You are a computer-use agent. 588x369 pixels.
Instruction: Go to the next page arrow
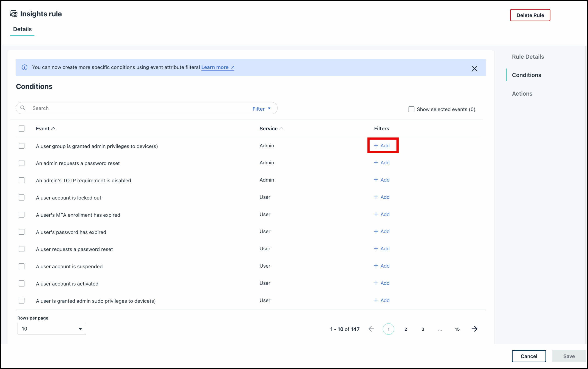pyautogui.click(x=474, y=329)
